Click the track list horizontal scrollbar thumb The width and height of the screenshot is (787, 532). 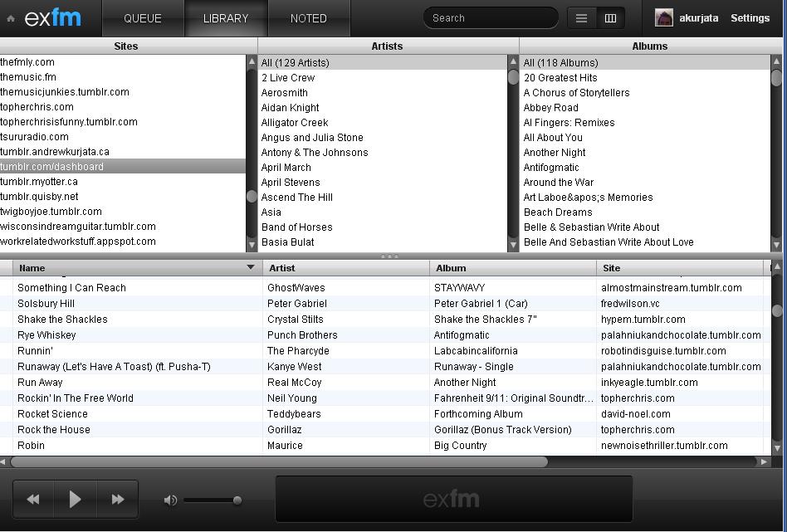tap(279, 461)
